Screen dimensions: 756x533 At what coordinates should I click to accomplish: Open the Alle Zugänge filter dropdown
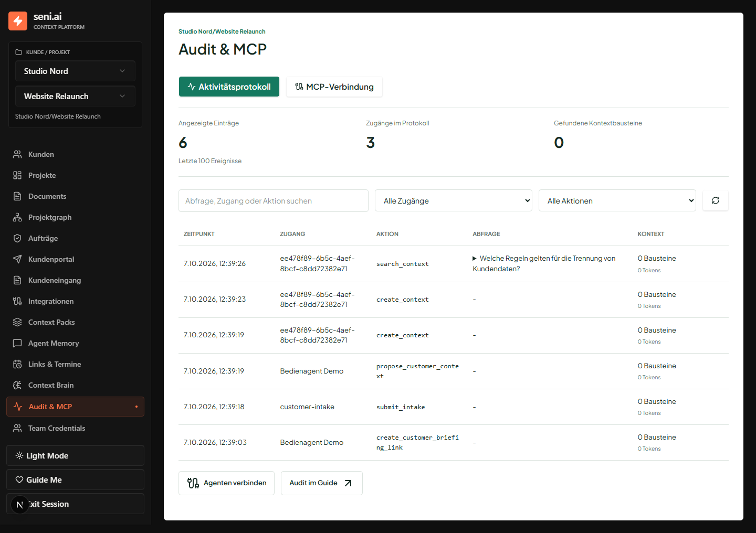coord(454,200)
